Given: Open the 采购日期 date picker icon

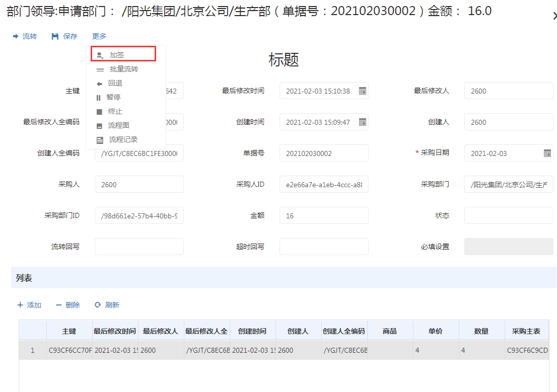Looking at the screenshot, I should 547,153.
